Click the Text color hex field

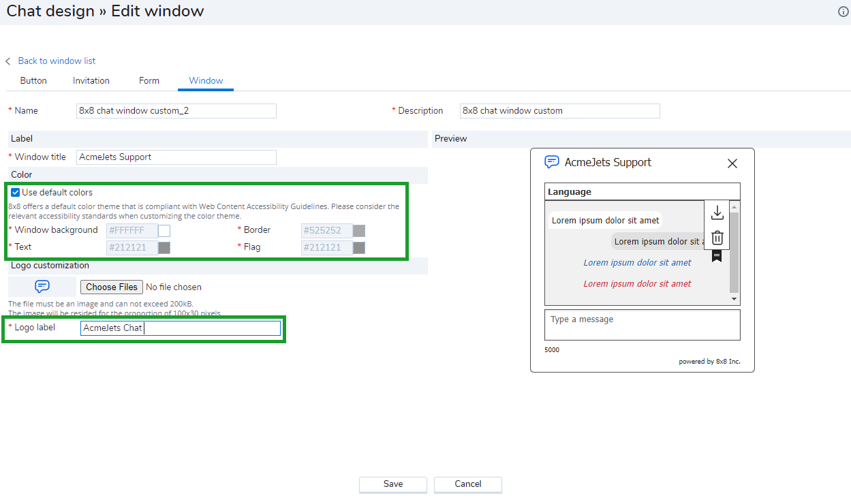tap(132, 248)
